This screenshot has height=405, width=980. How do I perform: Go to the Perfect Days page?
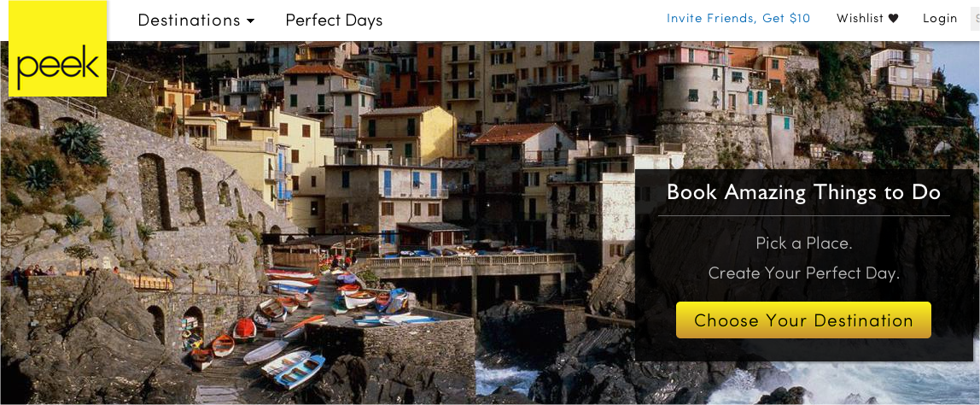[x=334, y=20]
